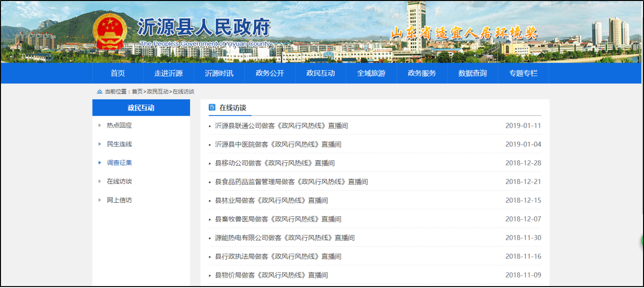This screenshot has width=644, height=288.
Task: Open the 数据查询 menu item
Action: click(472, 73)
